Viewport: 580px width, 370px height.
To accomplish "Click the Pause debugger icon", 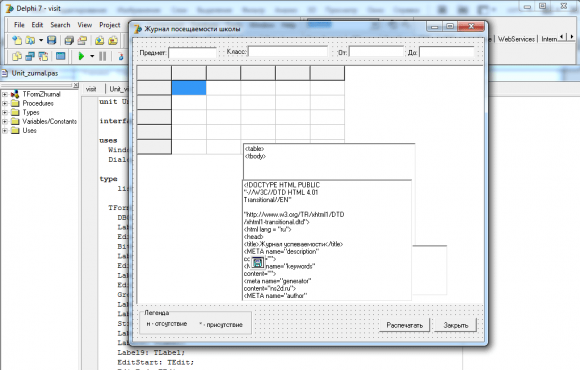I will pos(102,56).
